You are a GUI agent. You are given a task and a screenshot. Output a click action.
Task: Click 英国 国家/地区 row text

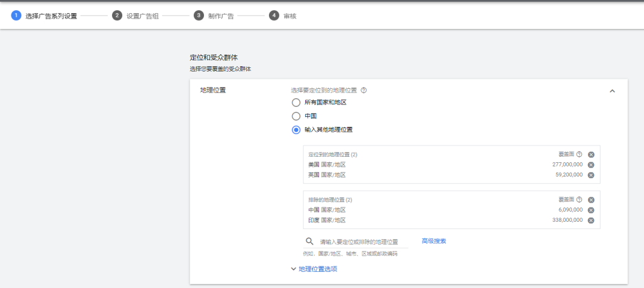tap(327, 175)
